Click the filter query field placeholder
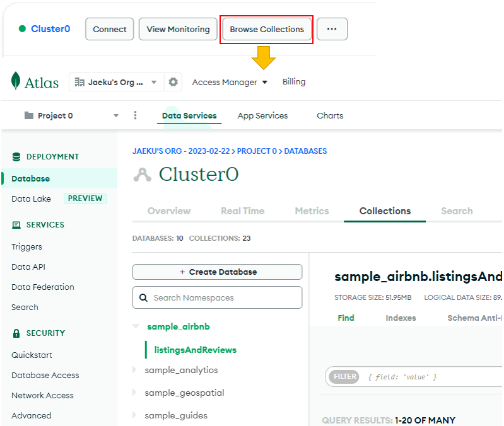The height and width of the screenshot is (426, 504). pos(402,377)
